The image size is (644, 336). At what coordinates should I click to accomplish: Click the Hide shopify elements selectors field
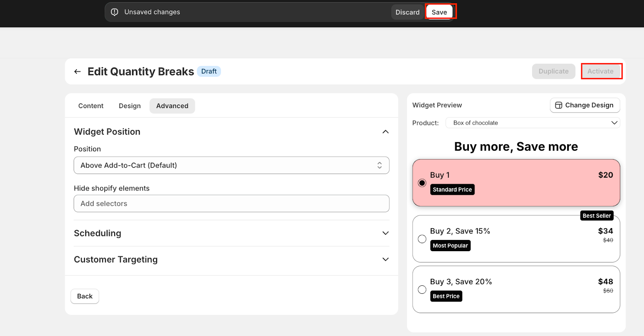click(x=231, y=204)
